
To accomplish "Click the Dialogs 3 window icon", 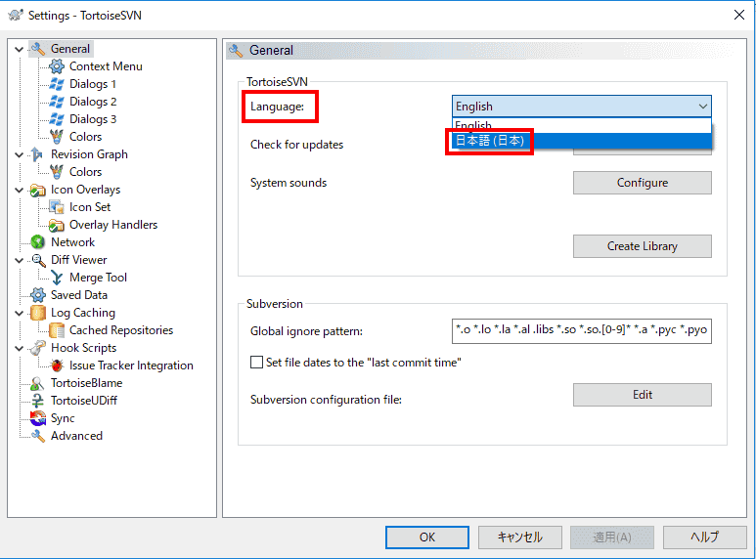I will pos(57,119).
